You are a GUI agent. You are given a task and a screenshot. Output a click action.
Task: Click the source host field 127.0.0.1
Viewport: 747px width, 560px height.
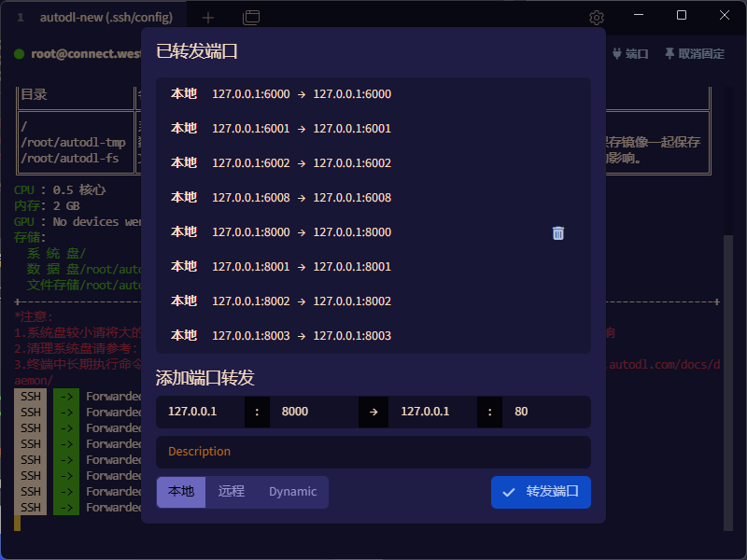pos(201,412)
